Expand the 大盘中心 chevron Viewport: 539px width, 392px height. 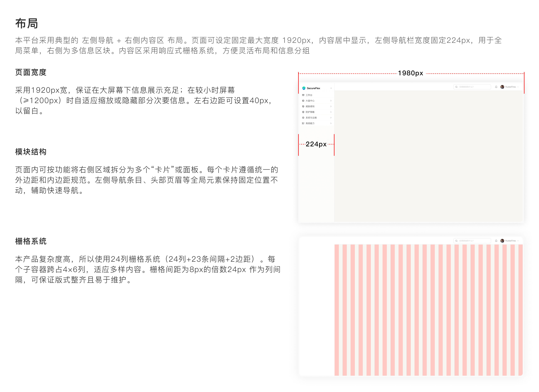[x=331, y=101]
